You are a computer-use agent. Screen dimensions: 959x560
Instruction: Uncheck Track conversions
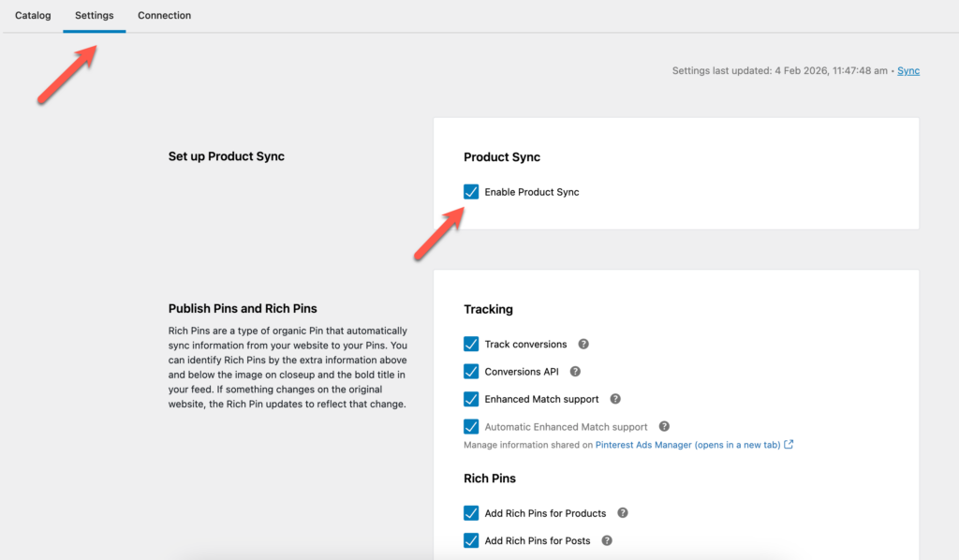tap(470, 344)
